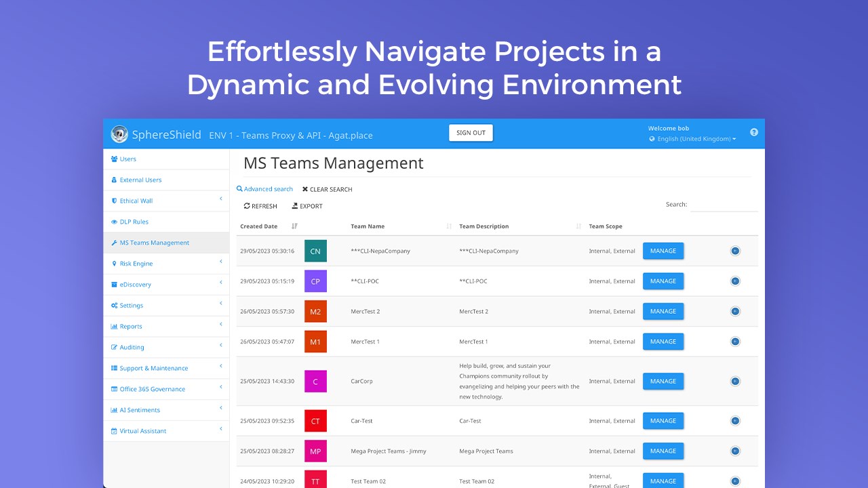Click the Ethical Wall shield icon
This screenshot has height=488, width=868.
(x=114, y=201)
